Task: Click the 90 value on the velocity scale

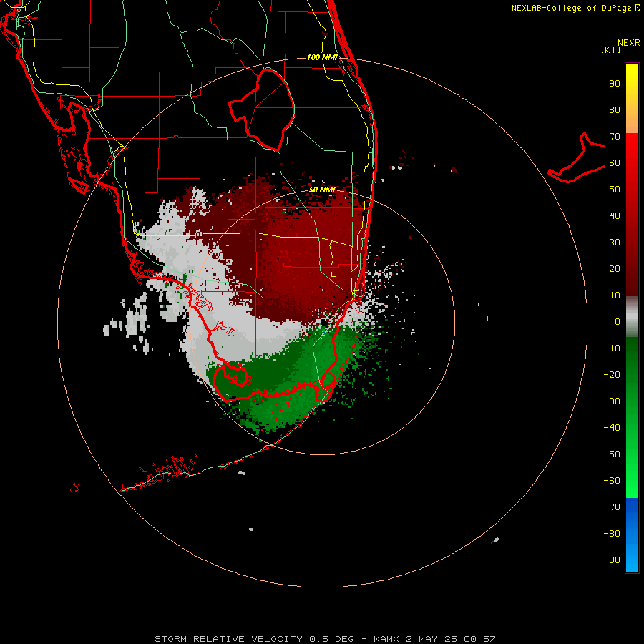Action: [615, 84]
